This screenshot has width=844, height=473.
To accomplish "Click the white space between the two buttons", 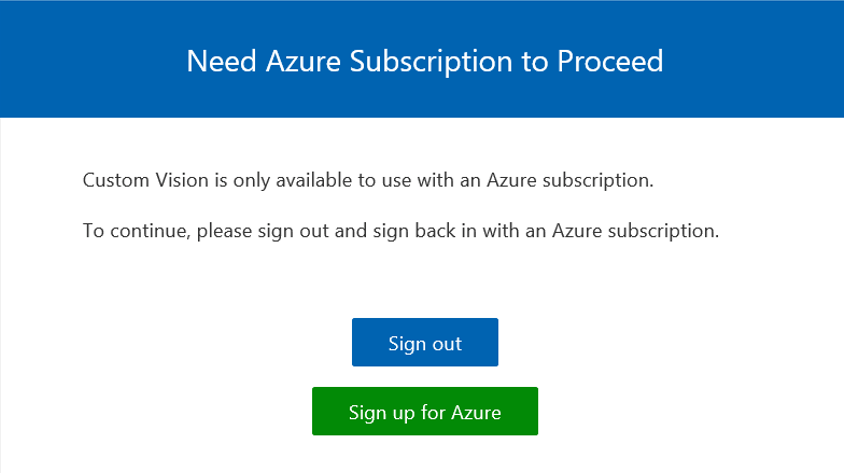I will click(x=424, y=377).
